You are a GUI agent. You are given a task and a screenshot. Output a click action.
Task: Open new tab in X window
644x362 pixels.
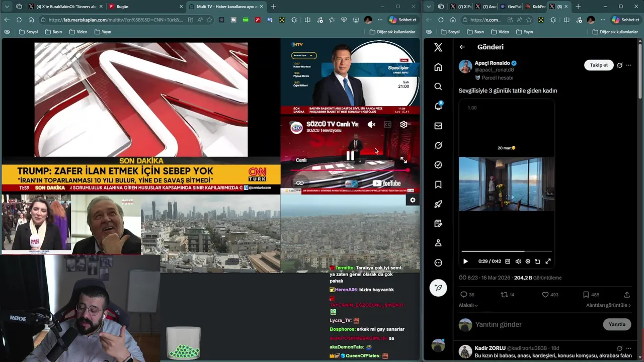pos(578,7)
